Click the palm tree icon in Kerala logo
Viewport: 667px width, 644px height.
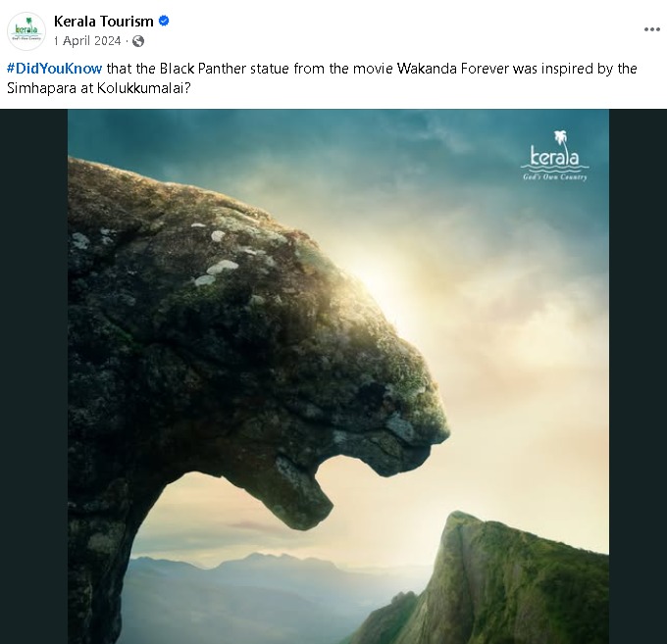(560, 138)
